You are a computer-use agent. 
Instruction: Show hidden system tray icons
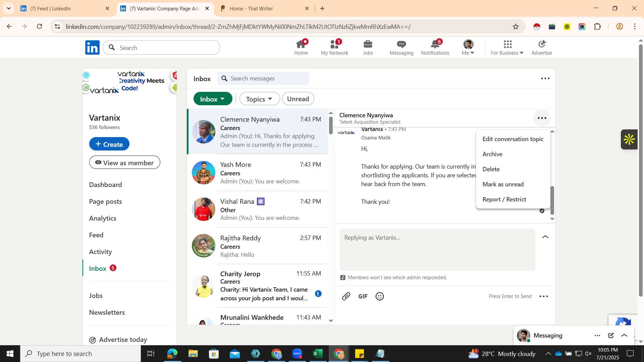(x=548, y=354)
